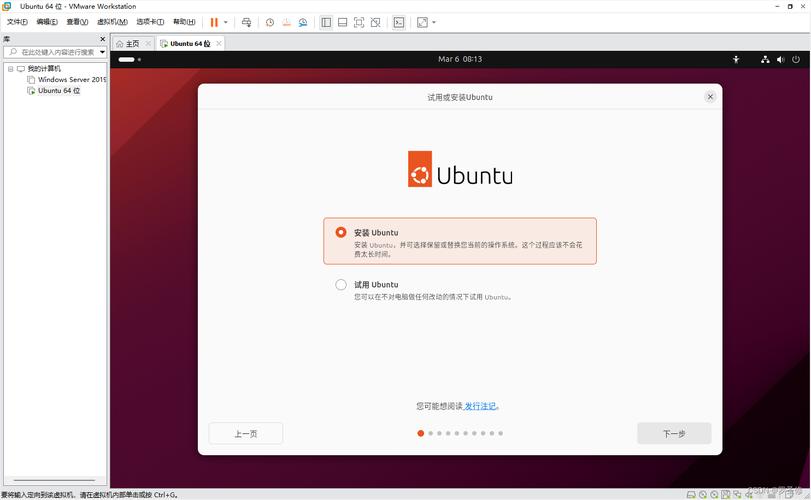Open the snapshot manager
811x500 pixels.
pos(303,22)
